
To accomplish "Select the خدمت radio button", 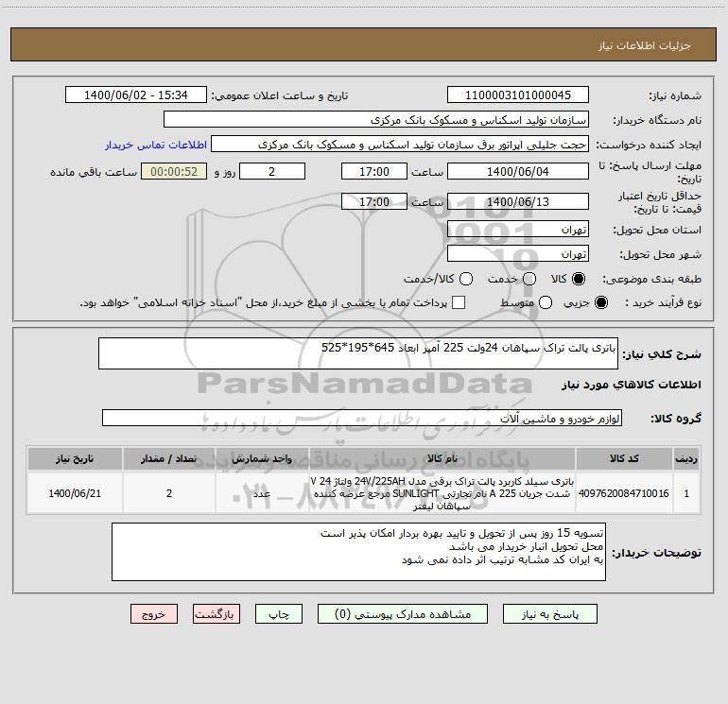I will click(529, 279).
